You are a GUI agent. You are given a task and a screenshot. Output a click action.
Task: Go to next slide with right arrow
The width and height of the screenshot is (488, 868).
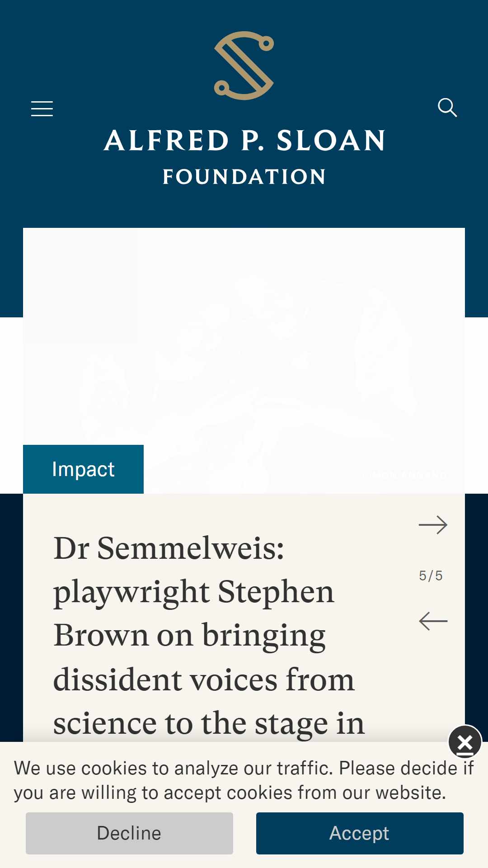click(x=433, y=525)
